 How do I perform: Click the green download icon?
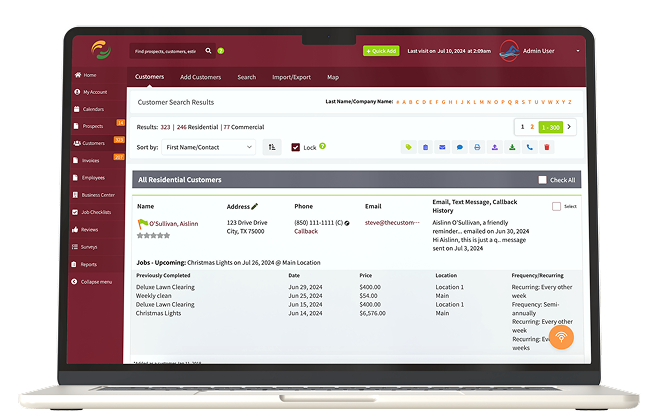coord(512,147)
